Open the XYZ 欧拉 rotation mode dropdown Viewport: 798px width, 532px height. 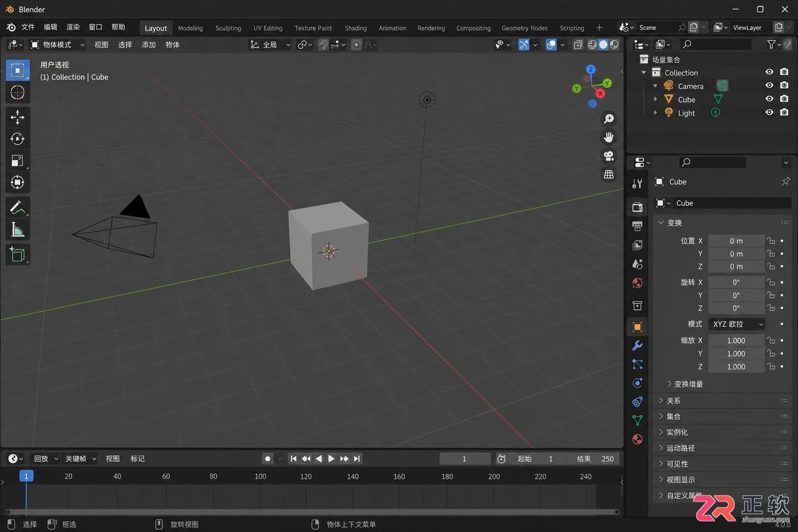click(737, 324)
